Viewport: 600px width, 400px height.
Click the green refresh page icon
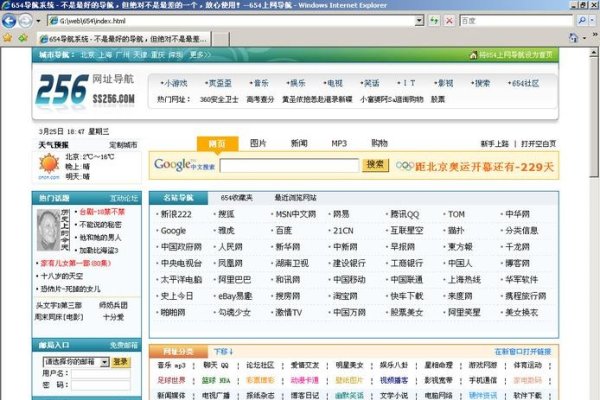coord(434,21)
